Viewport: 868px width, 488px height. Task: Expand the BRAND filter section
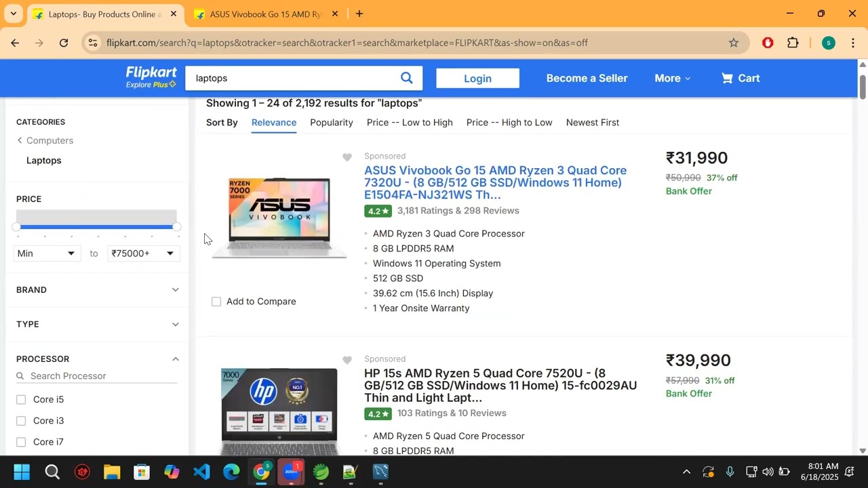click(98, 289)
